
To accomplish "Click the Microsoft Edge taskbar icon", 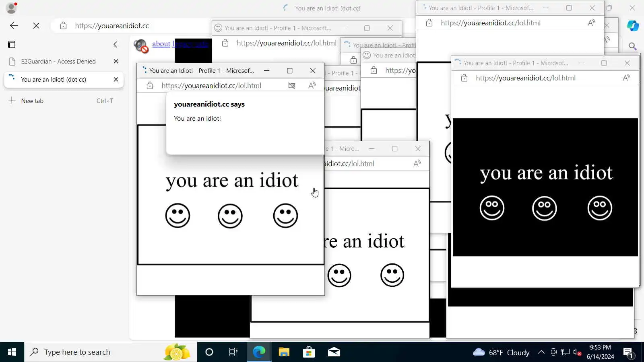I will coord(259,352).
